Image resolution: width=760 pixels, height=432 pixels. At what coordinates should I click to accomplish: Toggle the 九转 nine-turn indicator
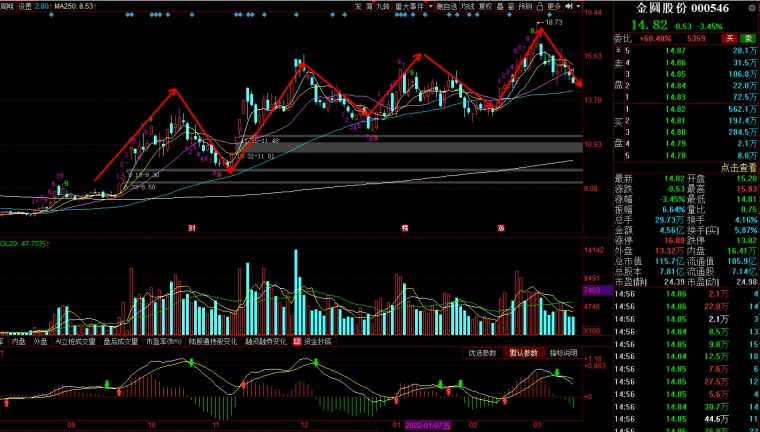(x=382, y=6)
